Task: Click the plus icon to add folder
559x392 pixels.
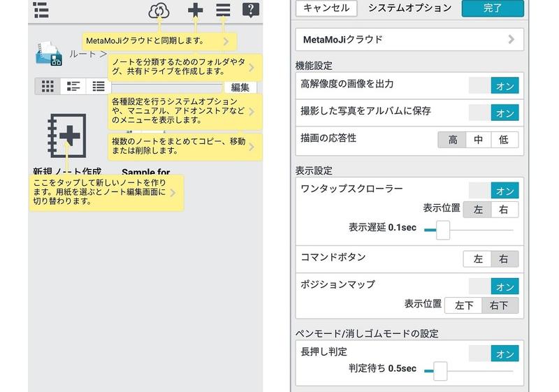Action: (196, 10)
